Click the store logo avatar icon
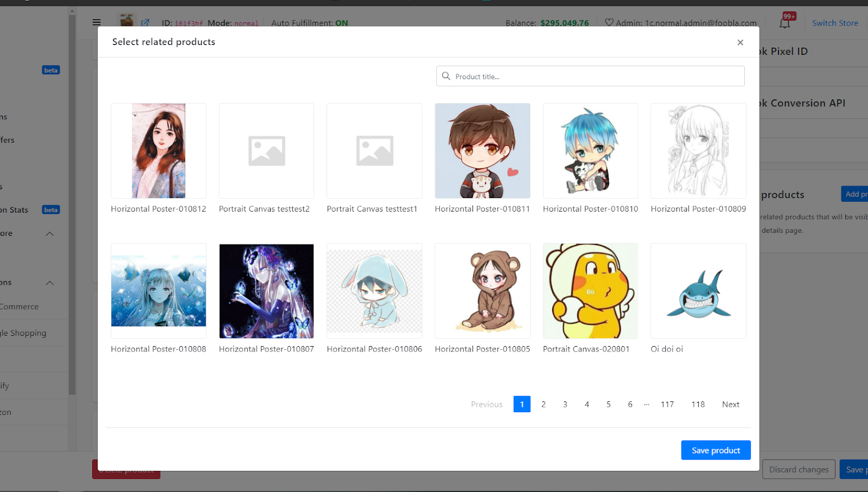 [127, 21]
